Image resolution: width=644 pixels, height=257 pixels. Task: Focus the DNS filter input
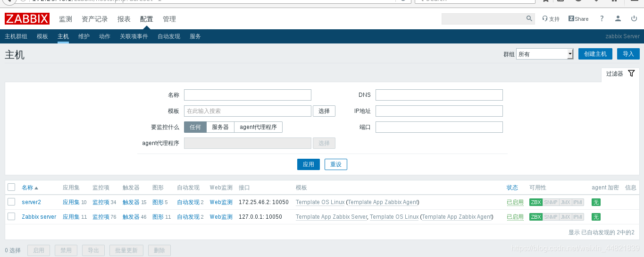[439, 95]
